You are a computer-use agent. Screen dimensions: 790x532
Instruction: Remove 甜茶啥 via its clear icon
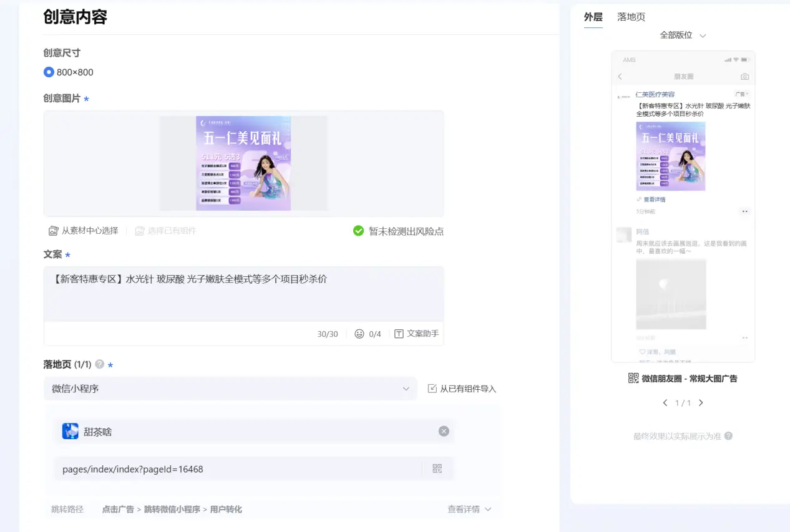(x=444, y=430)
